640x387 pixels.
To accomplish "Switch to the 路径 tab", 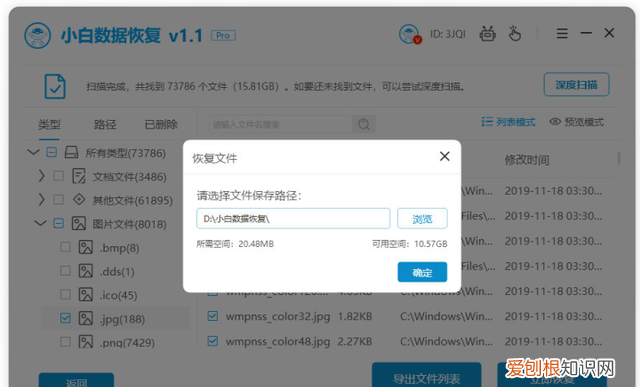I will click(x=105, y=124).
